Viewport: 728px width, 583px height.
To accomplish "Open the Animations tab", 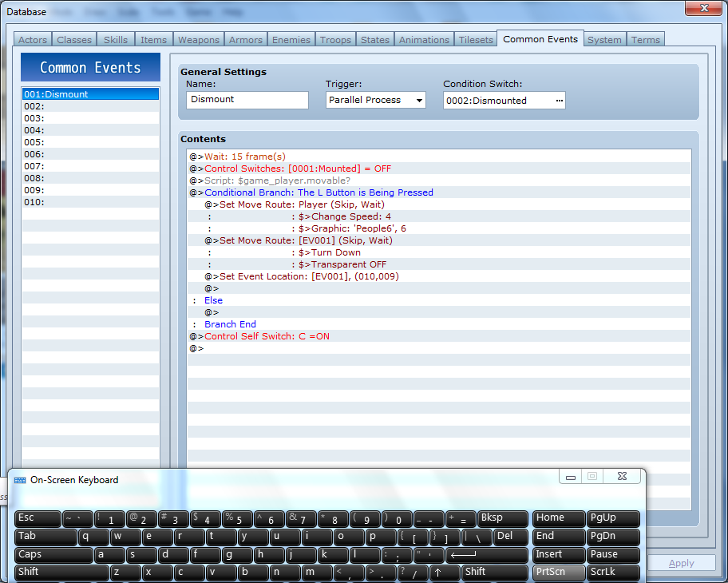I will 425,39.
